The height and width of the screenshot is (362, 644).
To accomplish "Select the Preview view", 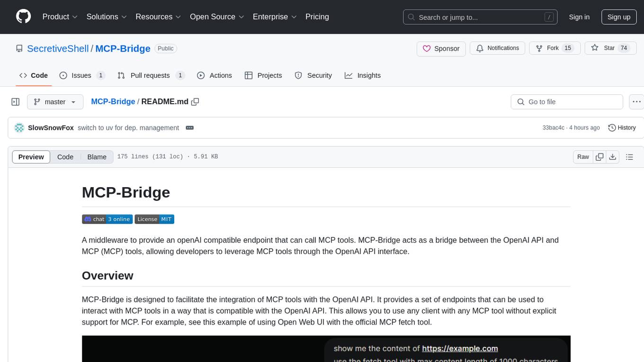I will click(31, 157).
